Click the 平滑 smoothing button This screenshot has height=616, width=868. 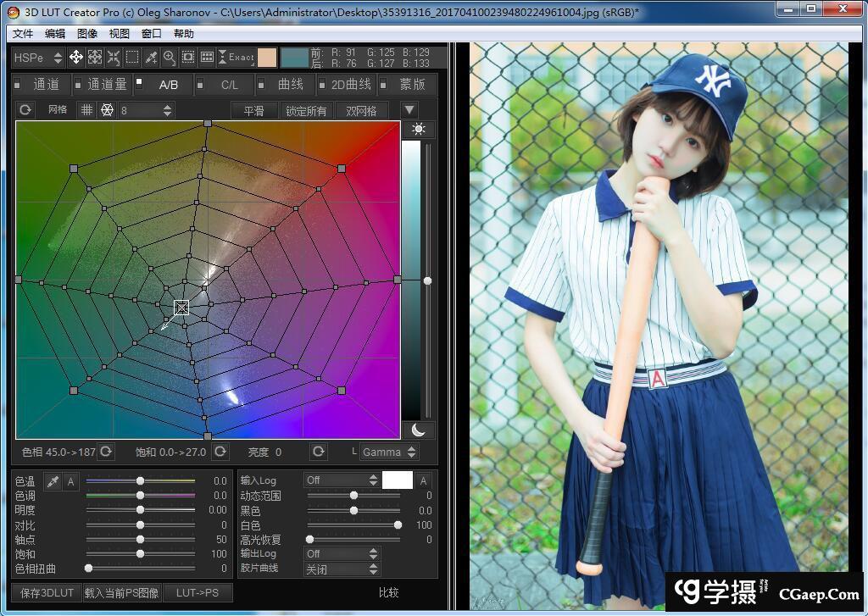pos(254,109)
